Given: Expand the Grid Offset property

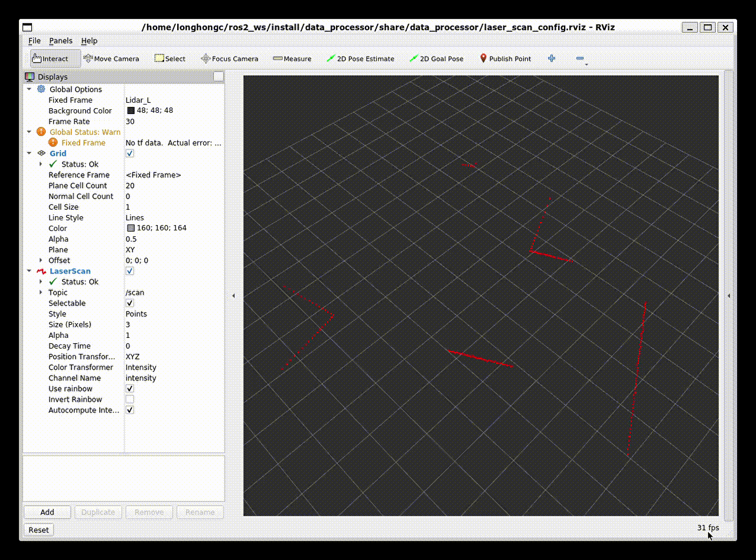Looking at the screenshot, I should tap(41, 261).
